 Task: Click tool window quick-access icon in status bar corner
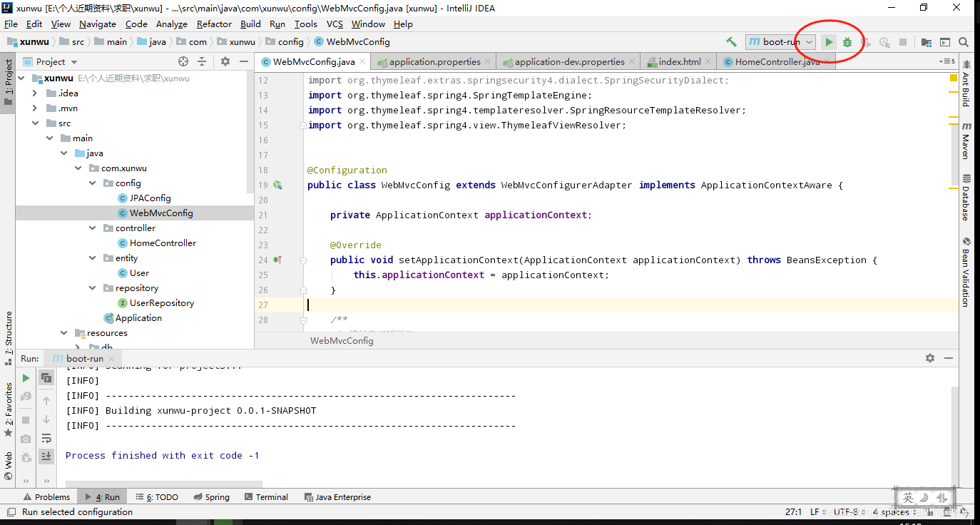(x=11, y=512)
